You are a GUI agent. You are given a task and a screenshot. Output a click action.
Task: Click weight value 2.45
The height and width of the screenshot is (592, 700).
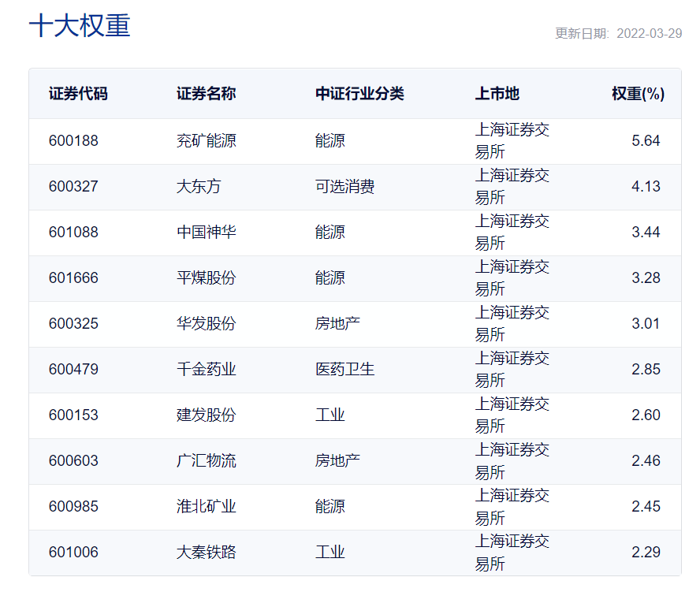coord(646,507)
